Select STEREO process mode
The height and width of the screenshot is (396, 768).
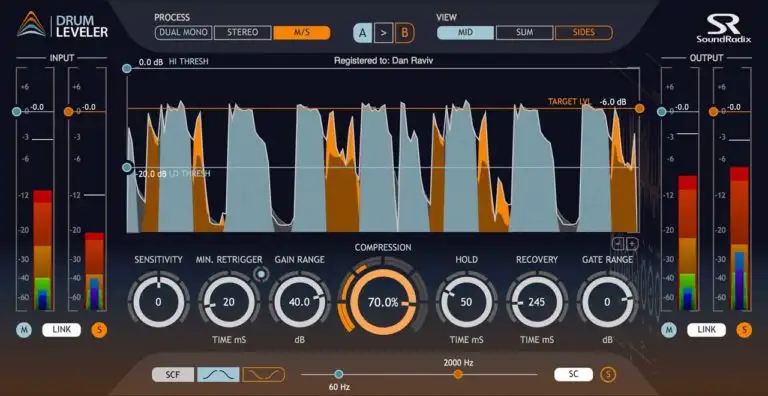[x=242, y=33]
